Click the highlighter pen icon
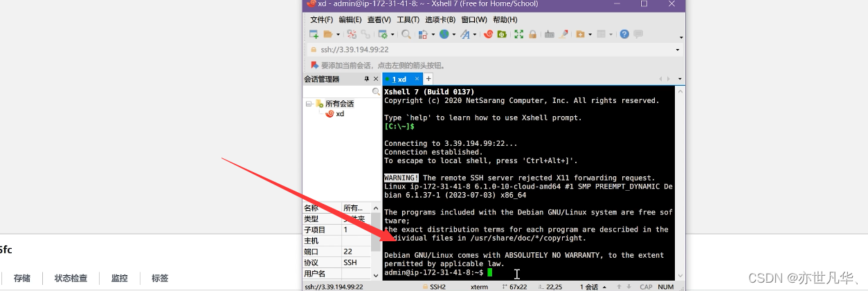 [x=563, y=34]
